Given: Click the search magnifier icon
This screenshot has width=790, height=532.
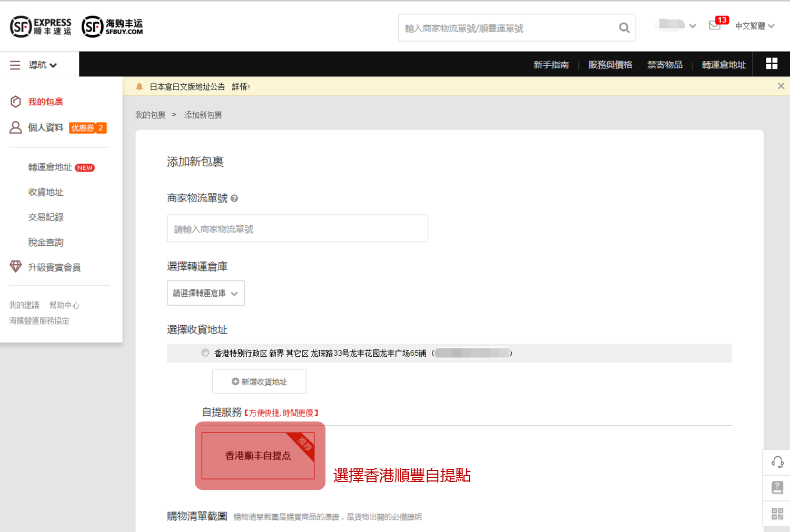Looking at the screenshot, I should point(624,28).
